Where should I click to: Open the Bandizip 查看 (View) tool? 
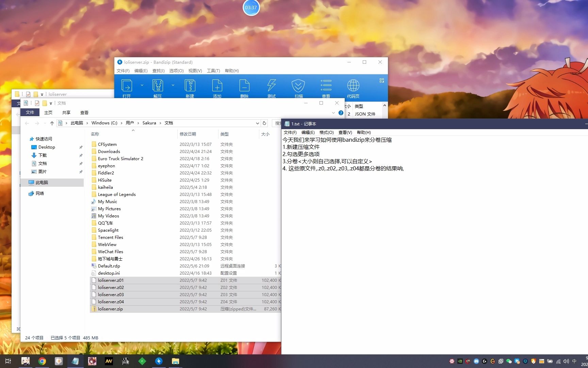pyautogui.click(x=326, y=86)
